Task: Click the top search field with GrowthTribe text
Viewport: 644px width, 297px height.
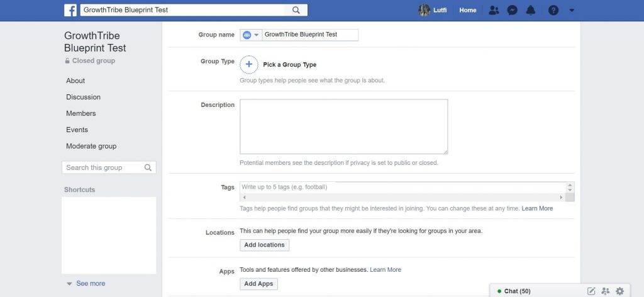Action: click(182, 10)
